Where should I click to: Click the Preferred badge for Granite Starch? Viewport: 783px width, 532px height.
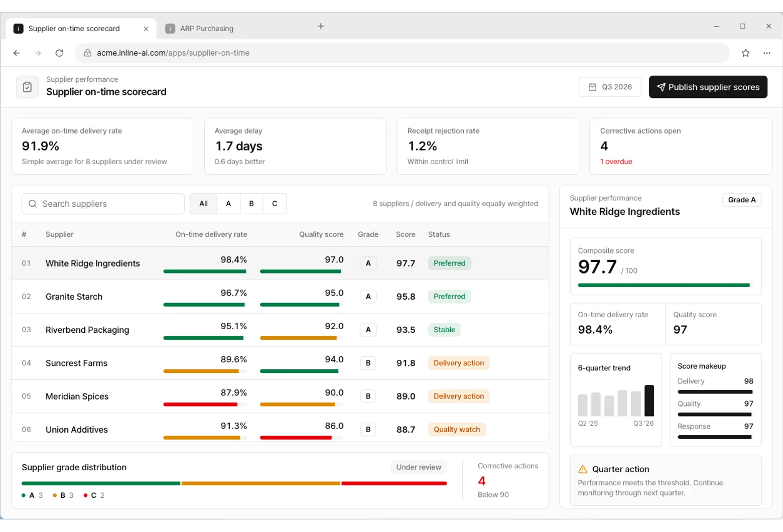click(x=449, y=297)
